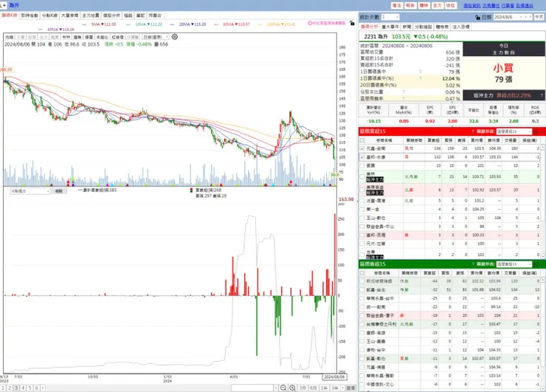This screenshot has height=392, width=546.
Task: Toggle 均線 overlay button on chart toolbar
Action: coord(10,37)
